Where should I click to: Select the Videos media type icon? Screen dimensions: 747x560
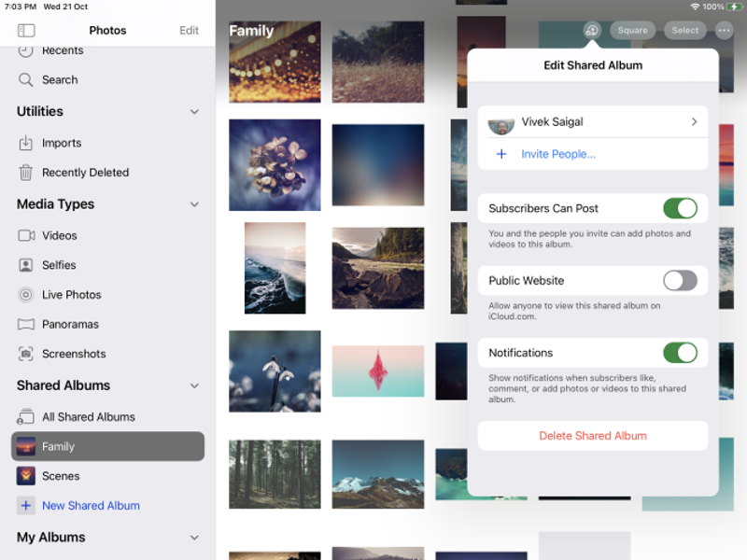point(26,236)
